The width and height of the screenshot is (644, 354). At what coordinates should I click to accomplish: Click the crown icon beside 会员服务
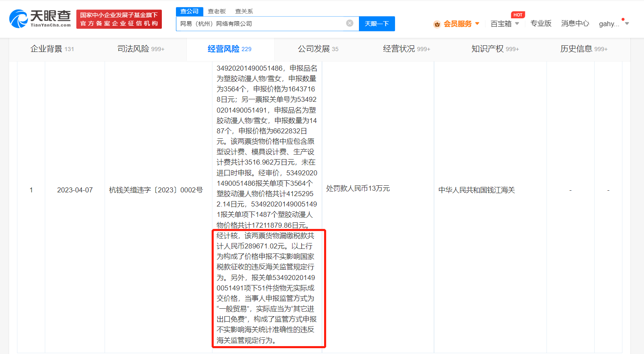click(437, 24)
